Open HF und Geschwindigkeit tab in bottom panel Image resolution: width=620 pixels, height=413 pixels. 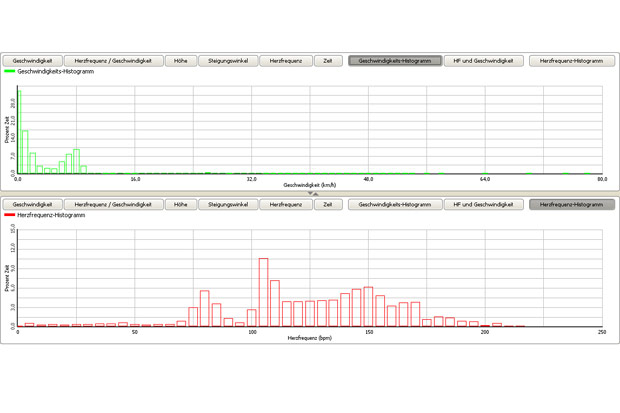[484, 204]
